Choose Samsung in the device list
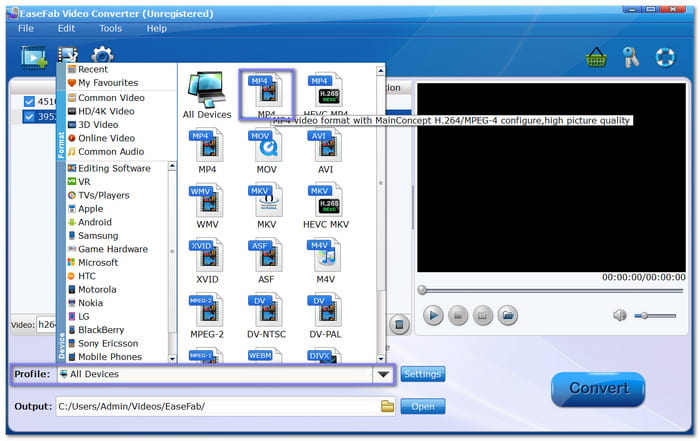The width and height of the screenshot is (700, 441). (x=98, y=236)
